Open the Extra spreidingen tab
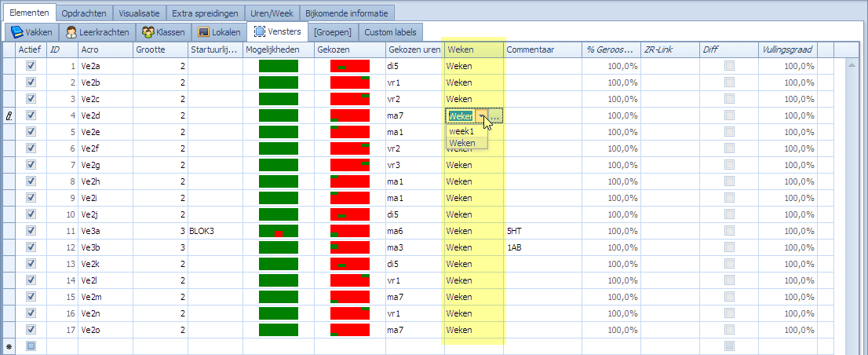The height and width of the screenshot is (355, 868). click(205, 13)
